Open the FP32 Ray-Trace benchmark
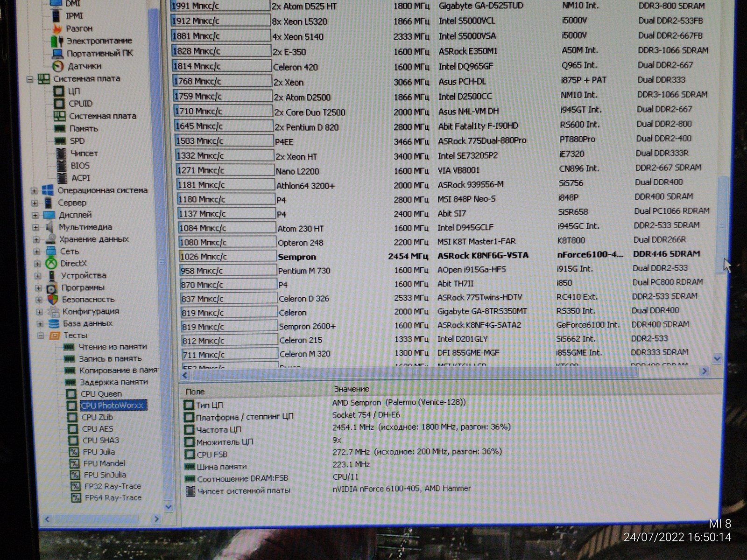747x560 pixels. pos(113,486)
